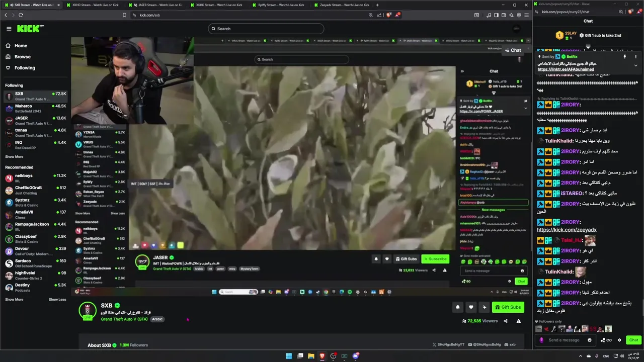Open Discord link sxb
The image size is (644, 362).
[510, 345]
